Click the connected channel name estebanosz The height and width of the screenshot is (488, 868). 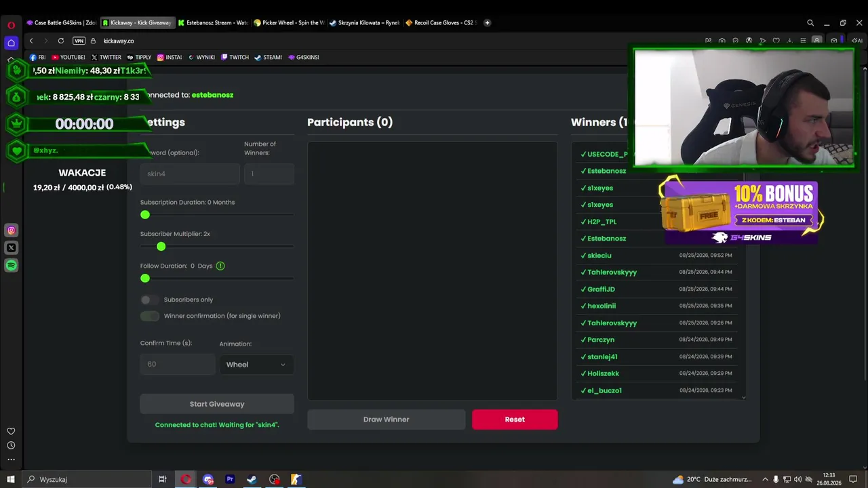[x=212, y=95]
